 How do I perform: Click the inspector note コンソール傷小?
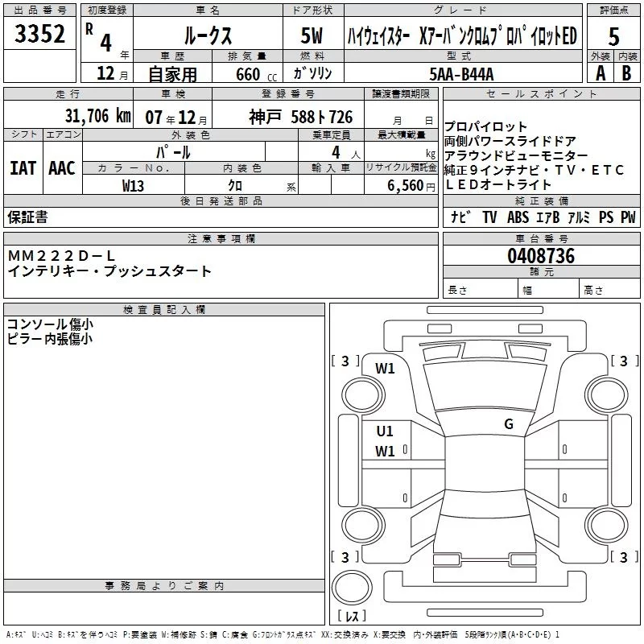[x=50, y=324]
